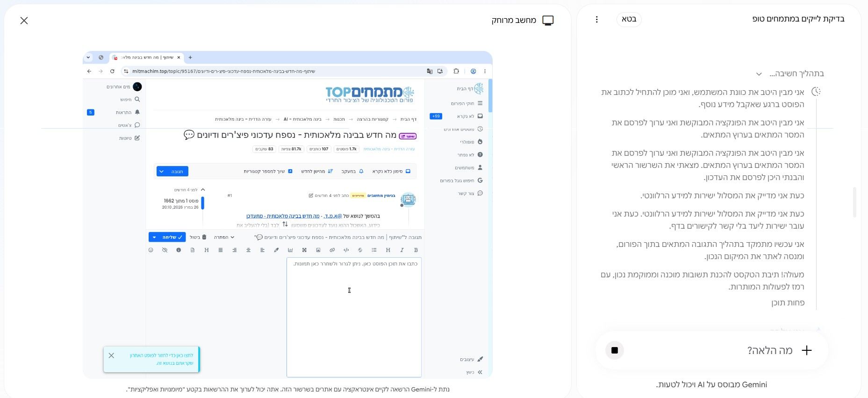Click the פחות תוכן link
868x398 pixels.
coord(788,303)
